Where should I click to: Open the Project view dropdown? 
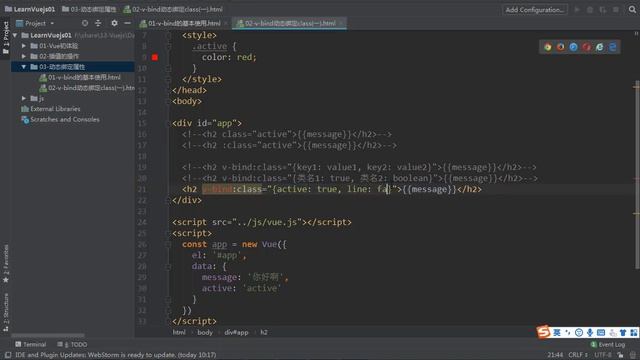[35, 23]
